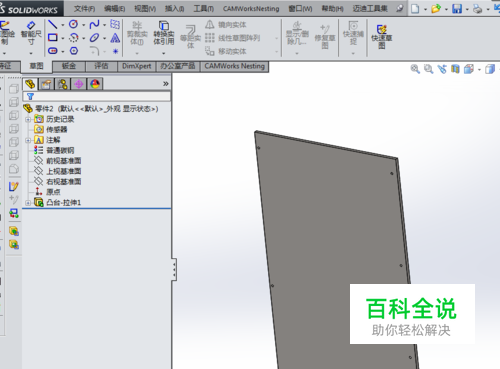The width and height of the screenshot is (500, 369).
Task: Click Offset Entities (等距实体) tool
Action: point(190,37)
